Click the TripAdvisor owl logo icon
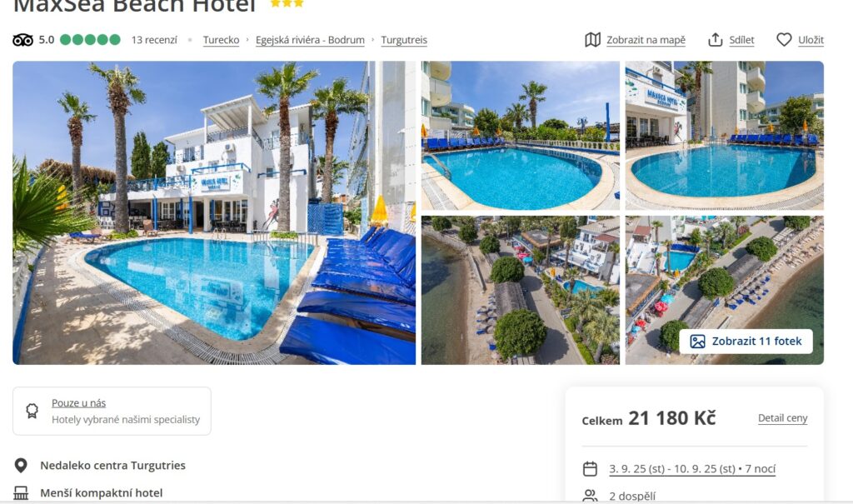 click(x=22, y=40)
